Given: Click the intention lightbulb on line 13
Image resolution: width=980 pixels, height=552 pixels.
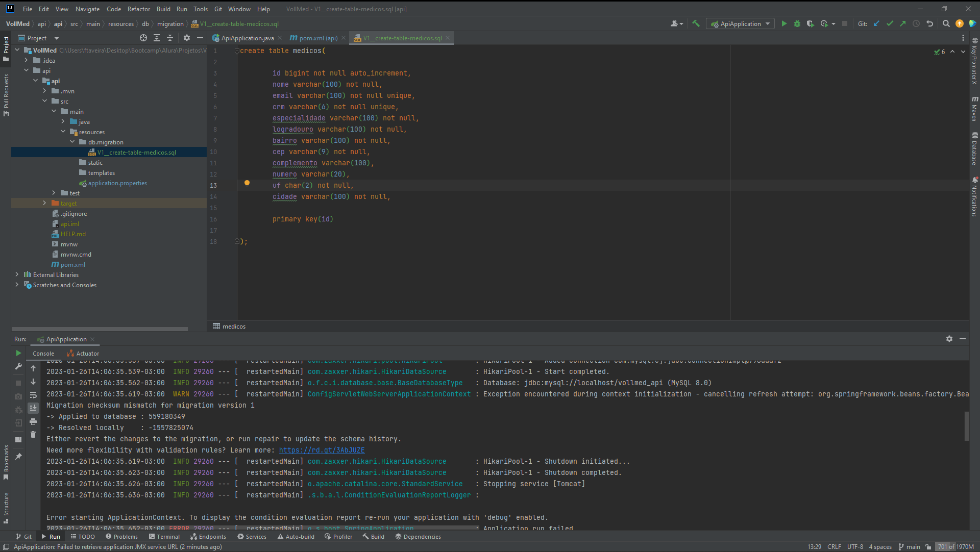Looking at the screenshot, I should [247, 184].
